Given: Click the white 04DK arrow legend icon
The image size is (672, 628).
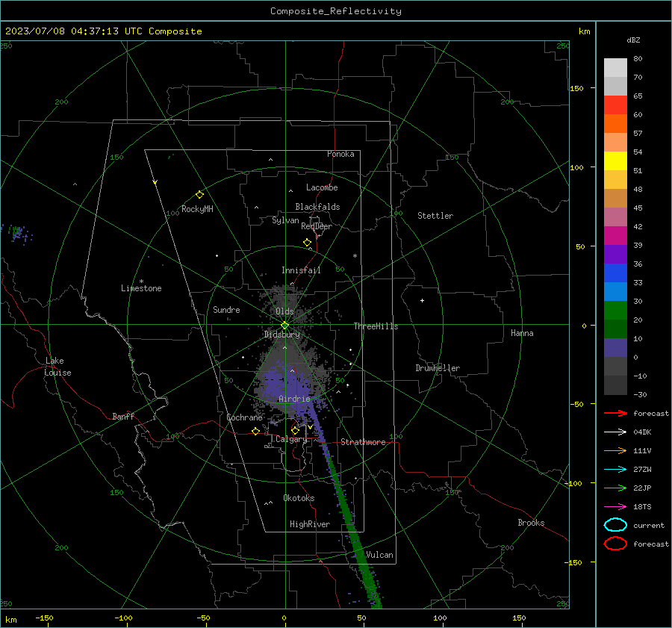Looking at the screenshot, I should click(615, 432).
